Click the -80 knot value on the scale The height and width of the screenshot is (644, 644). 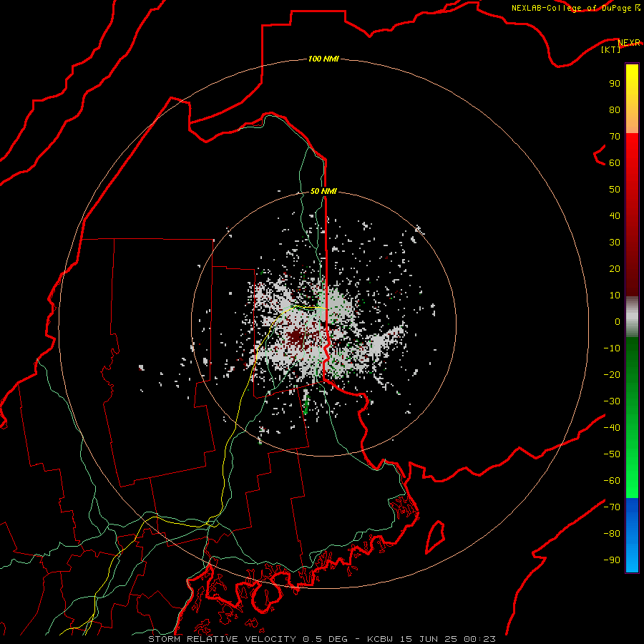(x=612, y=534)
